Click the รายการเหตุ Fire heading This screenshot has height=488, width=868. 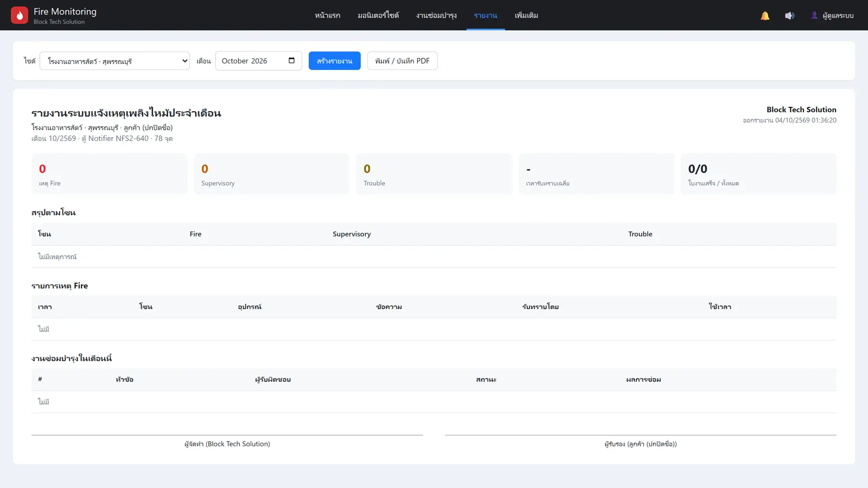click(60, 286)
